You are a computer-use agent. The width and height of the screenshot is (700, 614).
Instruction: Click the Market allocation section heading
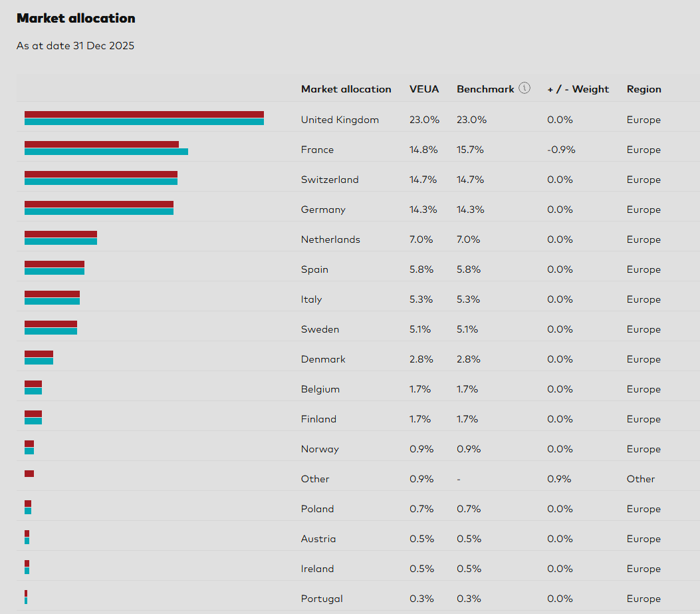[76, 19]
